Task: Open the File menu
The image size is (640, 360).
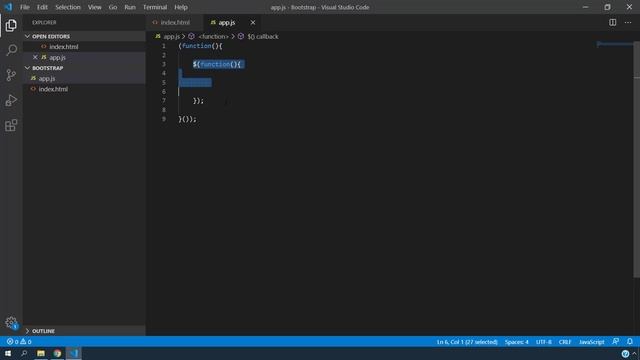Action: point(24,7)
